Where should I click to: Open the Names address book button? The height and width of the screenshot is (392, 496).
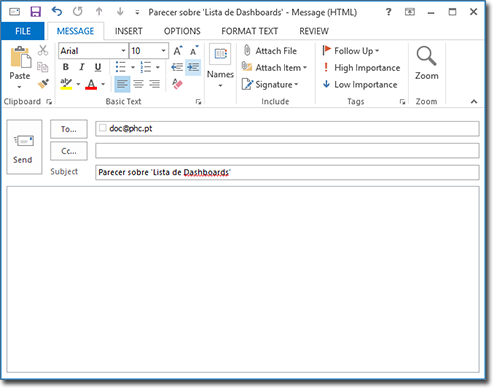click(x=220, y=66)
